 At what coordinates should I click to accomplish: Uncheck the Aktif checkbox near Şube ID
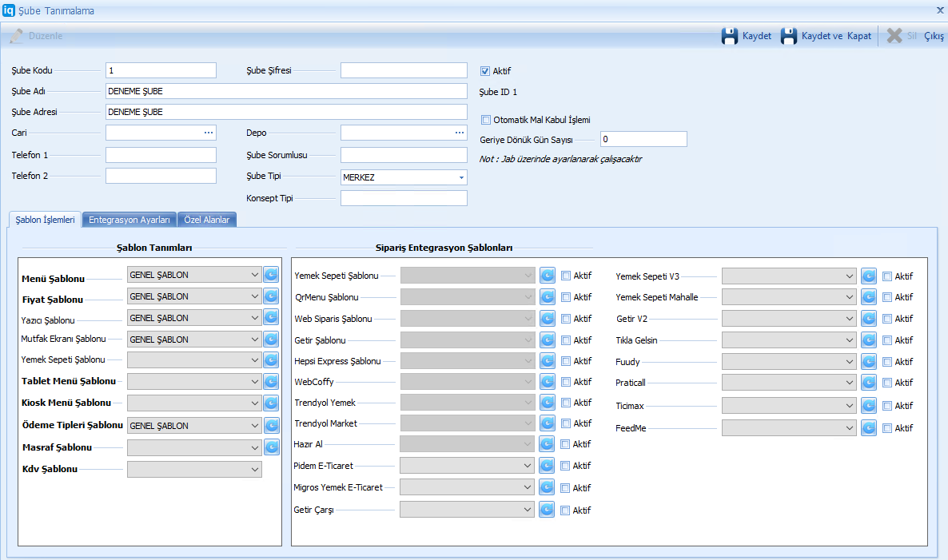(485, 70)
